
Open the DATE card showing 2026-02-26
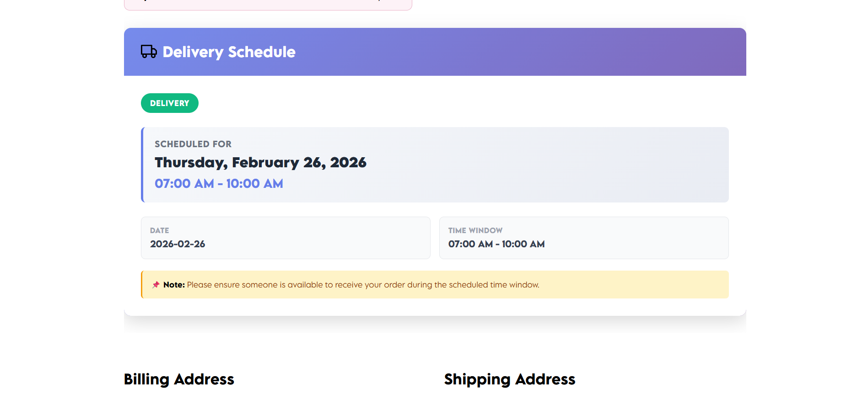[286, 238]
